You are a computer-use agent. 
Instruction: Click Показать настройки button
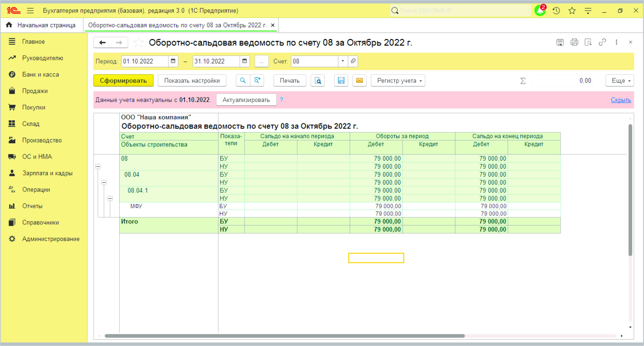pyautogui.click(x=192, y=80)
